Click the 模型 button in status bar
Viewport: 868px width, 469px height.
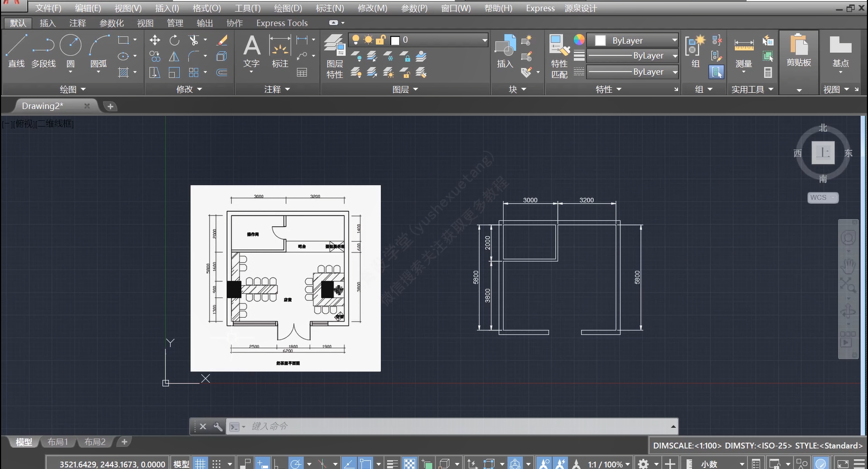click(x=181, y=464)
